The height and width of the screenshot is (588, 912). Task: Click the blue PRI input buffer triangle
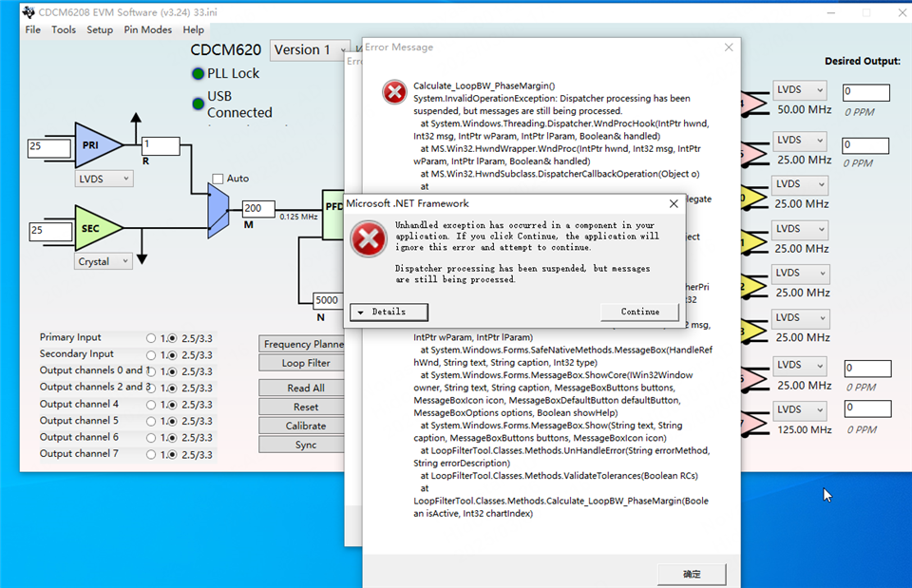pos(97,144)
